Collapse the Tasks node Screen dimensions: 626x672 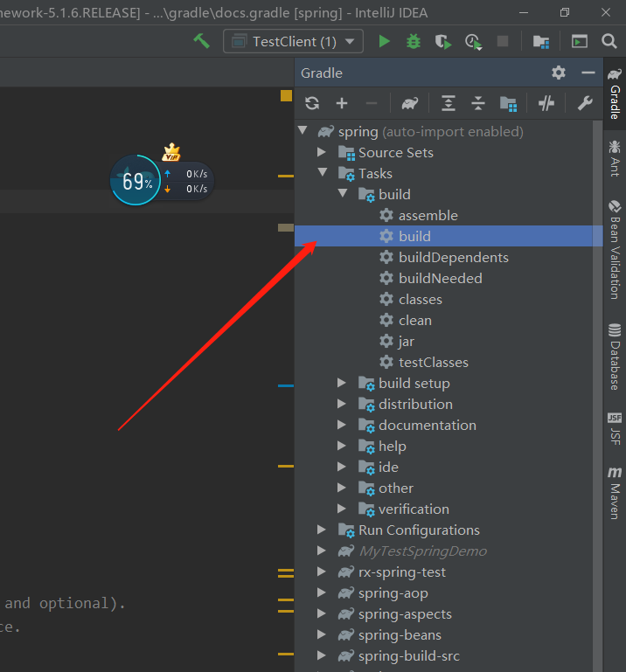point(323,172)
